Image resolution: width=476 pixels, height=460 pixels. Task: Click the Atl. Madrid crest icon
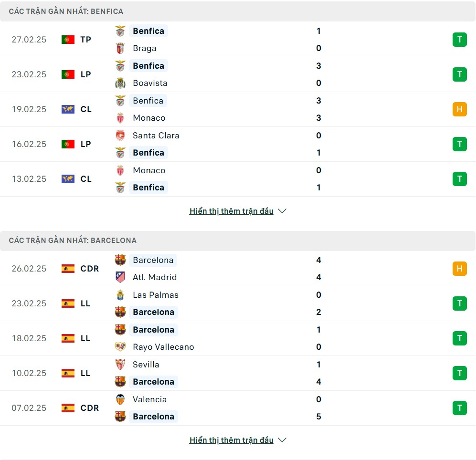(120, 277)
